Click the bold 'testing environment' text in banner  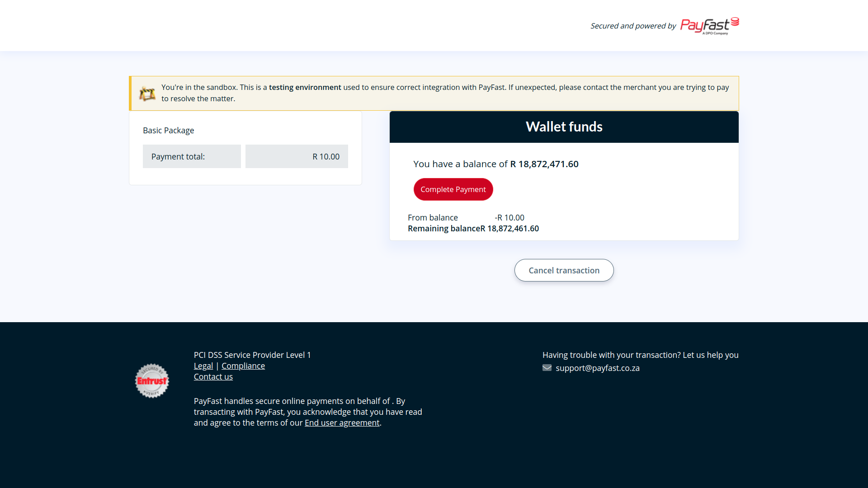305,87
